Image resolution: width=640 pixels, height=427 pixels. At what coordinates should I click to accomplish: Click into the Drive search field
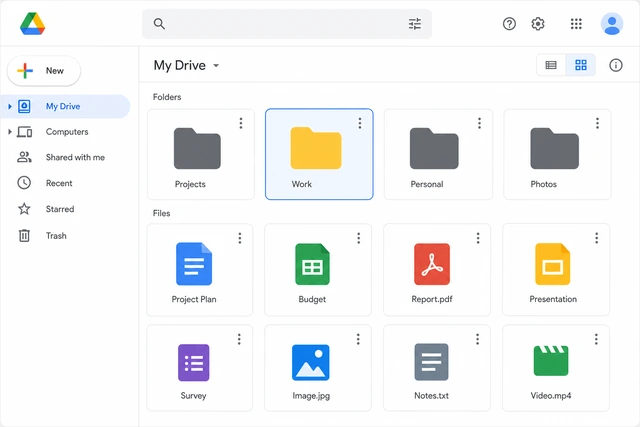287,24
